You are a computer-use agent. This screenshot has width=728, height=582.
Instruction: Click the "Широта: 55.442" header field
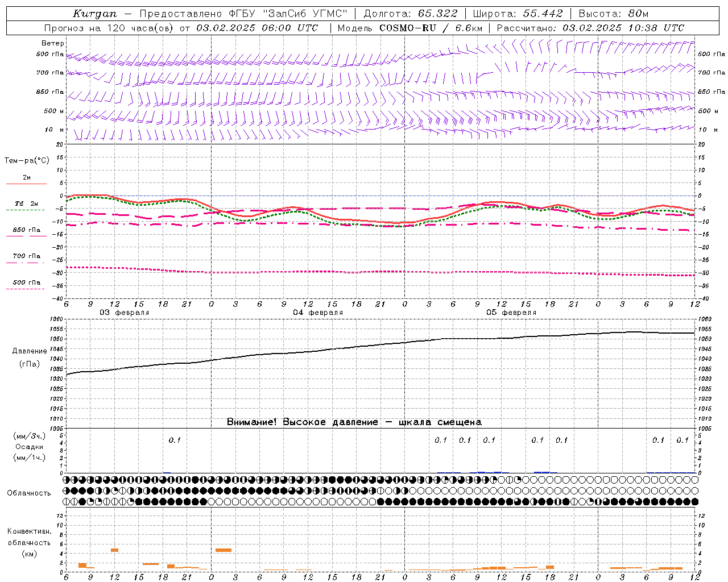tap(518, 14)
